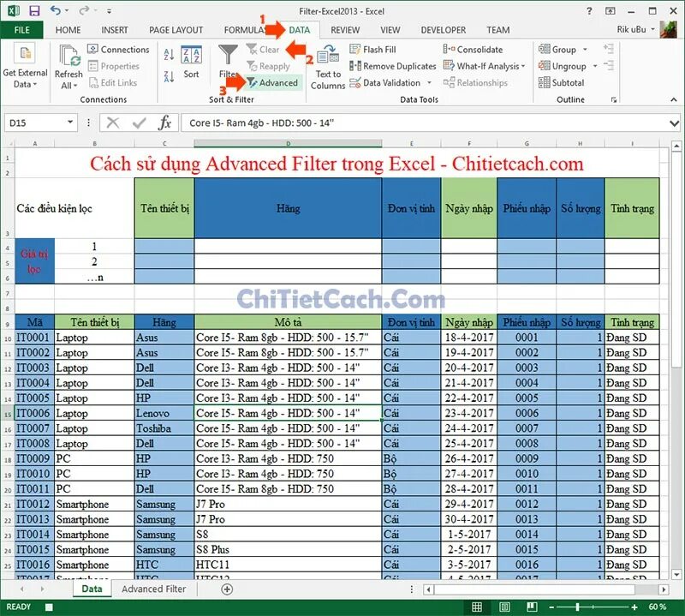Switch to Page Layout view
Screen dimensions: 685x616
tap(504, 607)
